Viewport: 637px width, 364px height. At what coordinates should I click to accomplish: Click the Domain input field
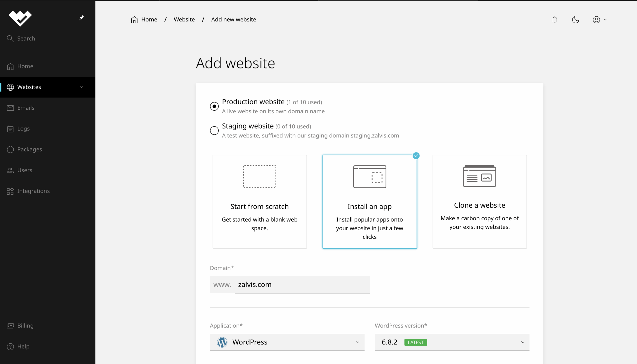(302, 285)
